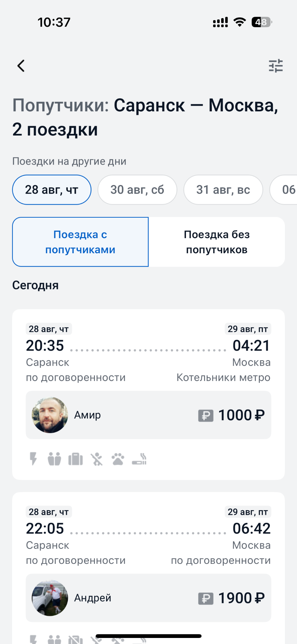The height and width of the screenshot is (644, 297).
Task: Select the 30 авг, сб date chip
Action: tap(137, 190)
